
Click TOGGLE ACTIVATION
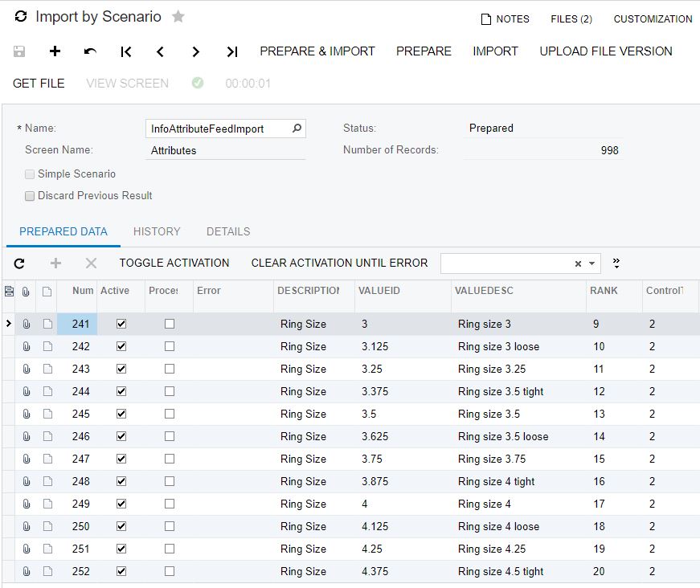click(174, 263)
